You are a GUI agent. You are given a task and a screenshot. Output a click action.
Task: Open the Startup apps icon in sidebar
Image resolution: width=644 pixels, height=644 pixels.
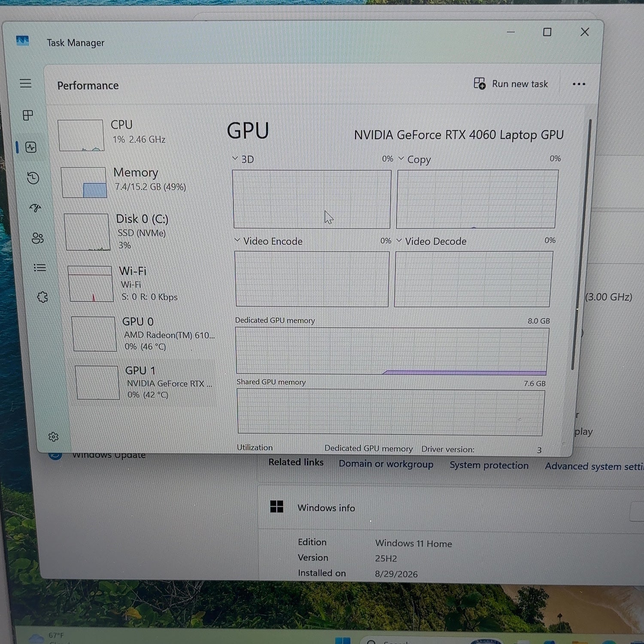point(35,208)
